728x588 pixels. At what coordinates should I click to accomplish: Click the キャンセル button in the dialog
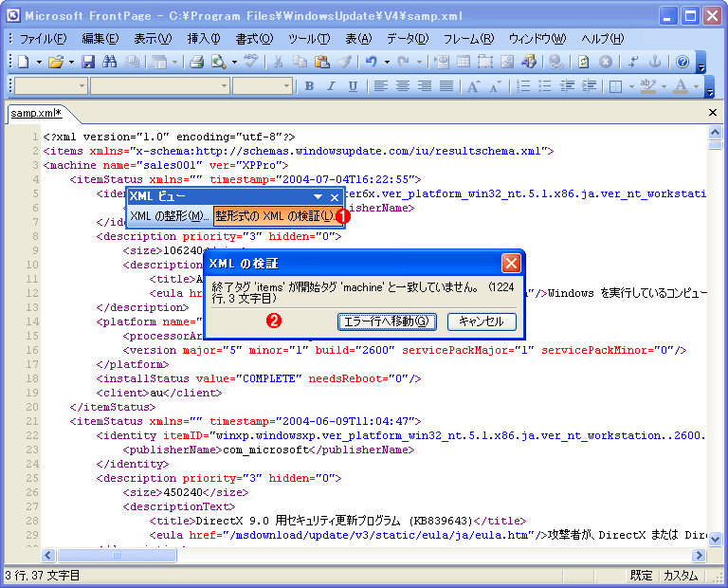coord(482,322)
